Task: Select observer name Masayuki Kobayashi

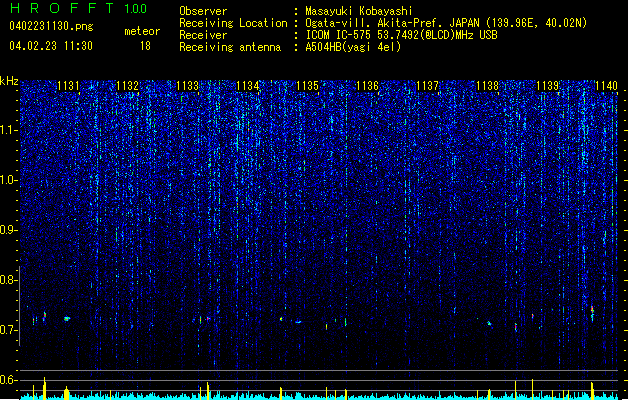Action: (x=359, y=11)
